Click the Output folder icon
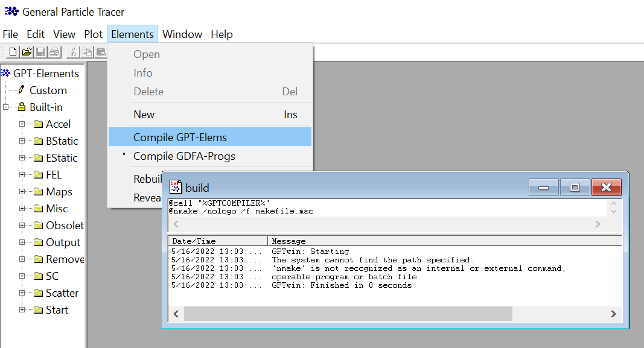This screenshot has height=348, width=644. tap(38, 242)
